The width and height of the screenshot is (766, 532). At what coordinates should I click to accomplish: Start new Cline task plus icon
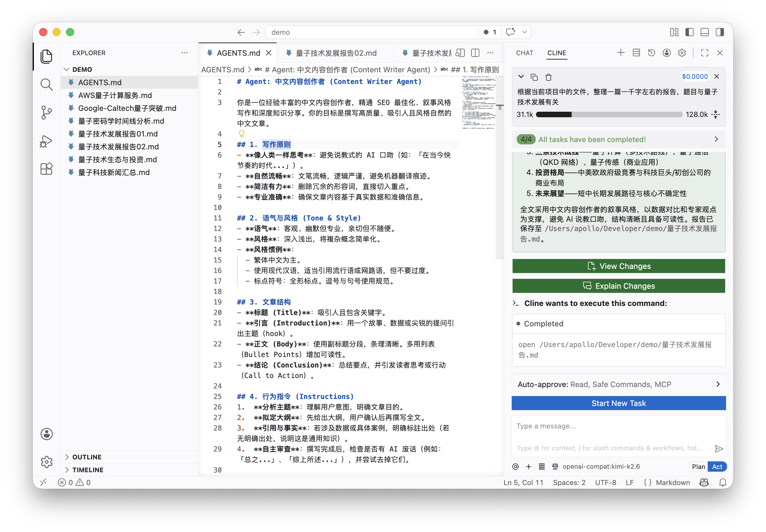(x=621, y=53)
